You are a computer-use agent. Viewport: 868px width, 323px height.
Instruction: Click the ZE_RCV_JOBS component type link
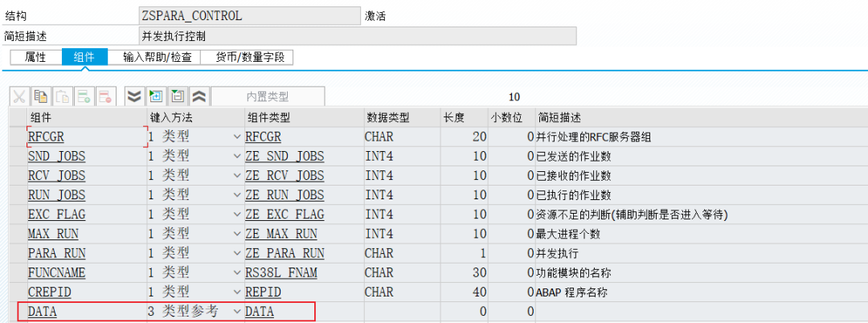pos(285,176)
